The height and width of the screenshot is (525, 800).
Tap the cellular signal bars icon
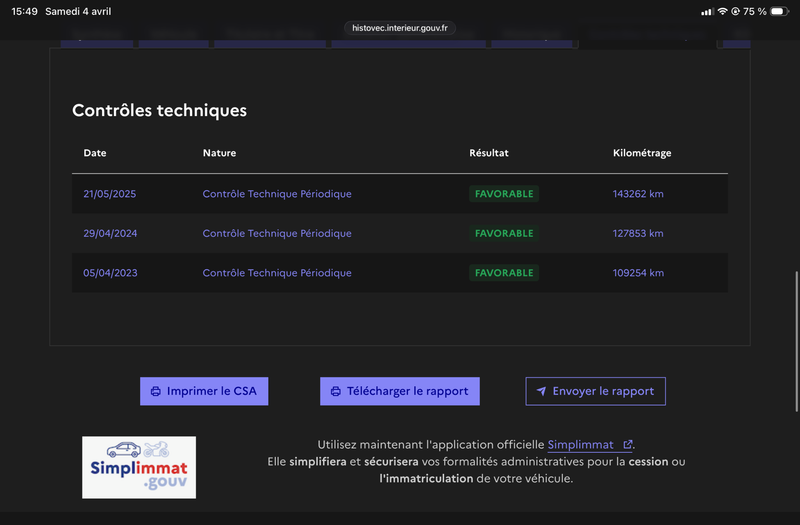tap(708, 11)
